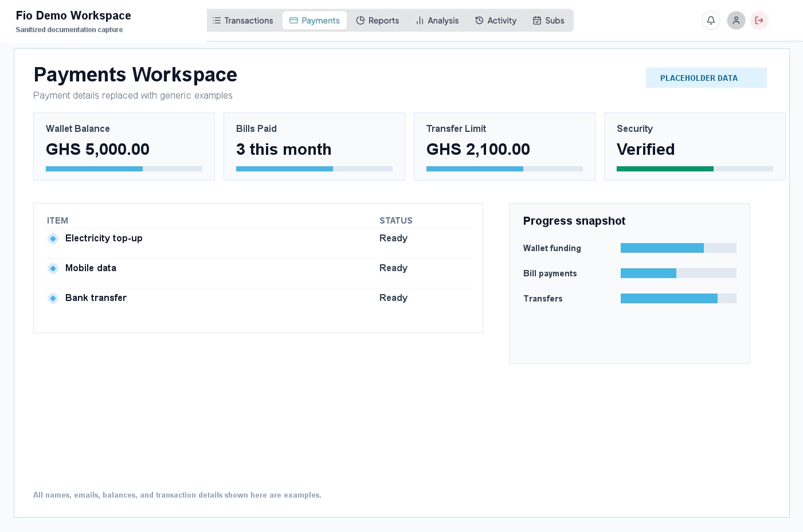Click the GHS 2,100.00 transfer limit value
The height and width of the screenshot is (532, 803).
click(478, 150)
